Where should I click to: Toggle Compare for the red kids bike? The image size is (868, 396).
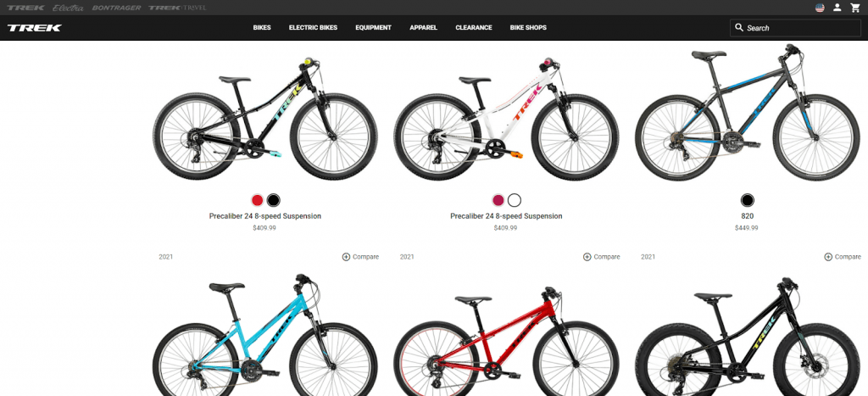pos(602,257)
